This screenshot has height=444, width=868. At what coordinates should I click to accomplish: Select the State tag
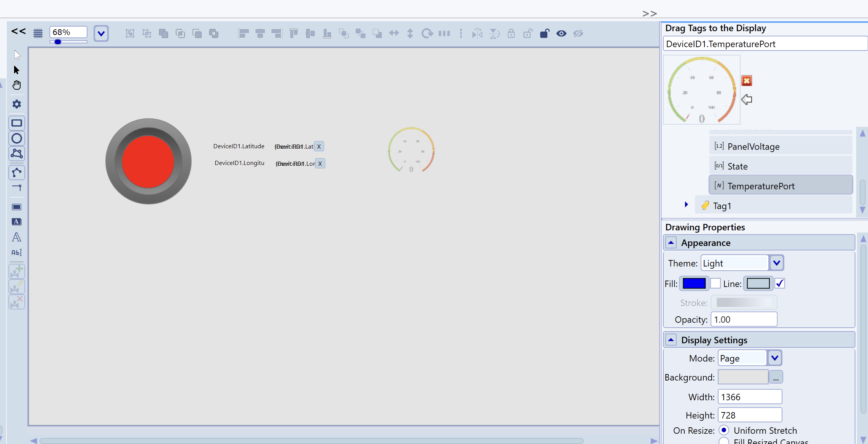tap(781, 166)
